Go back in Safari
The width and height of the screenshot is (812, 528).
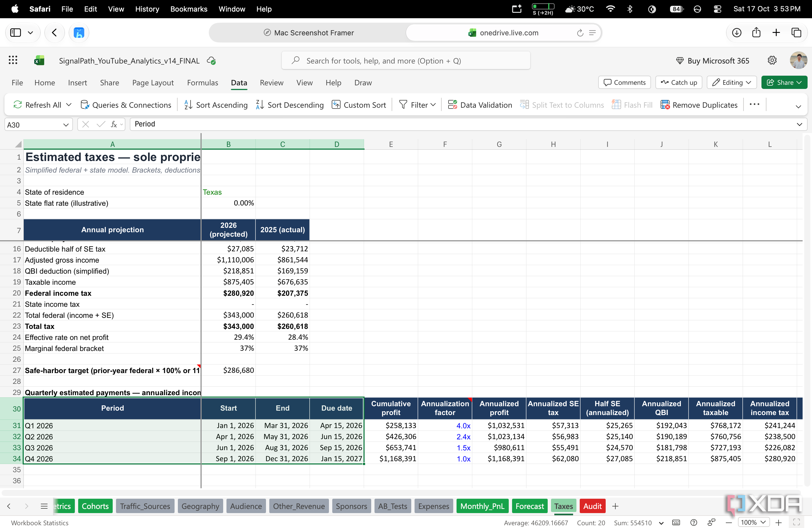coord(54,33)
